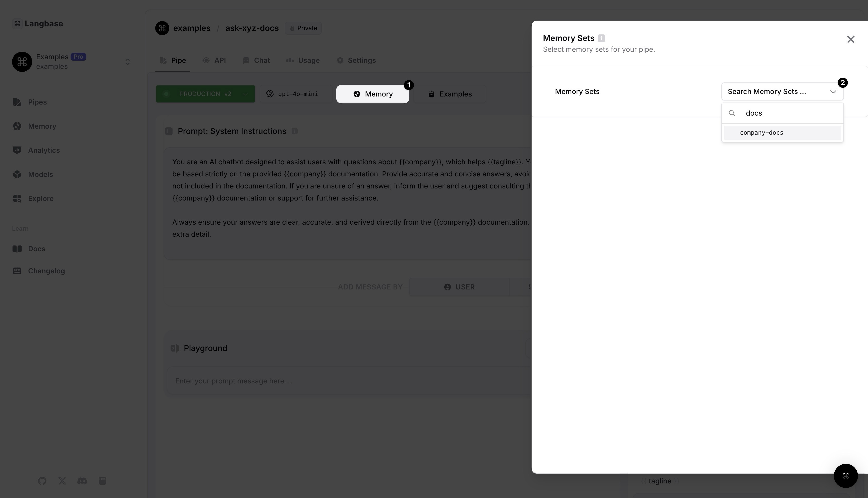The width and height of the screenshot is (868, 498).
Task: Go to Changelog in the sidebar
Action: coord(46,271)
